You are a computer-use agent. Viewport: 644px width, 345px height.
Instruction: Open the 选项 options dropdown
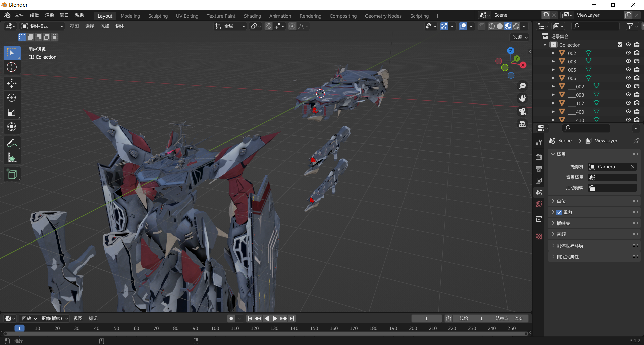point(520,37)
